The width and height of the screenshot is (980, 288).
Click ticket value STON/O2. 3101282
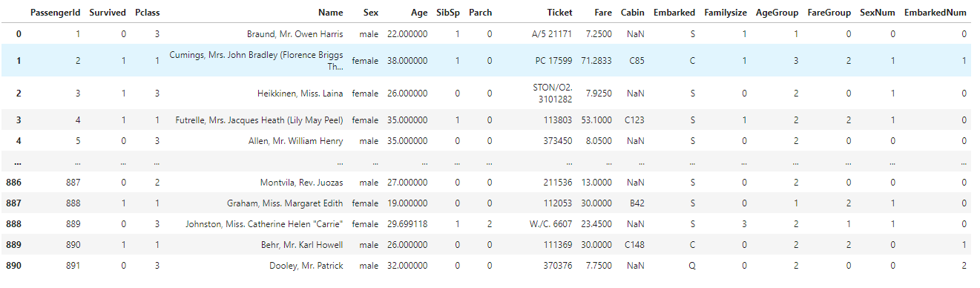tap(553, 93)
